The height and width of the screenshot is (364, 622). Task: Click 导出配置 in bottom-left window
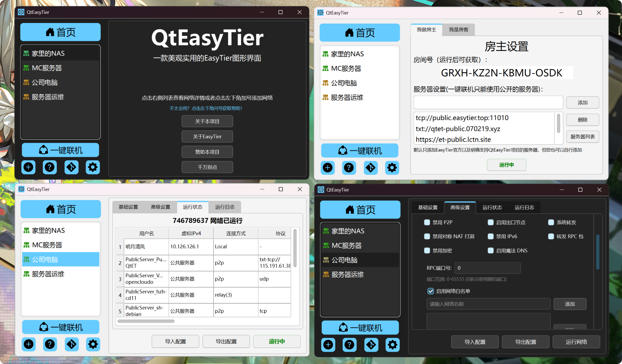pos(226,341)
